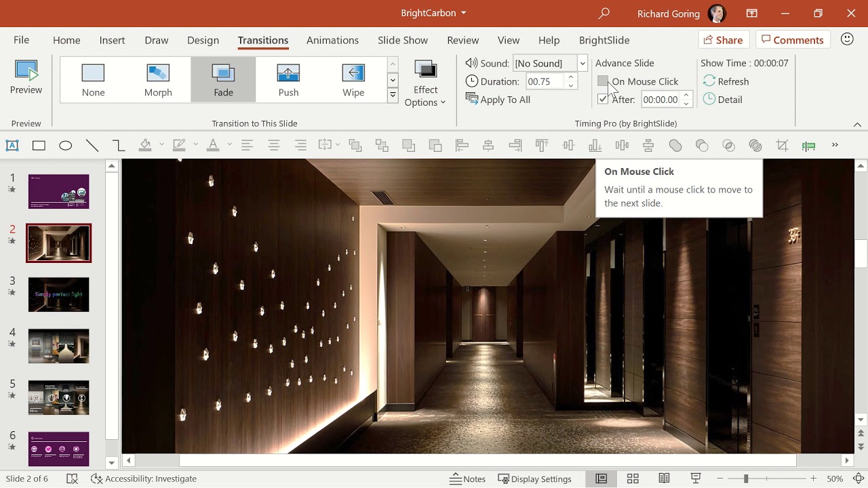Open the Sound dropdown

click(x=582, y=63)
